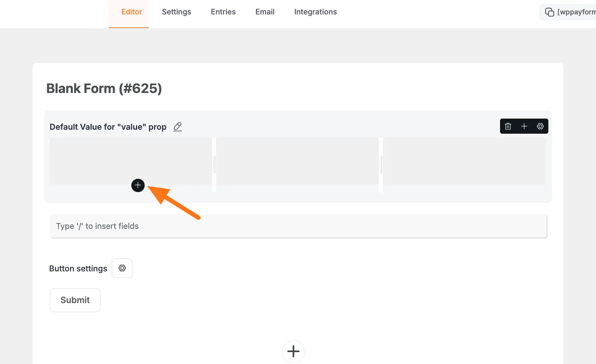Switch to the Editor tab

[x=132, y=12]
